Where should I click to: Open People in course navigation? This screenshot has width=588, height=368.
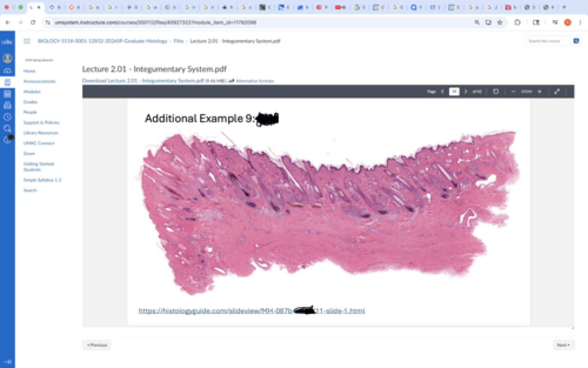[x=30, y=112]
